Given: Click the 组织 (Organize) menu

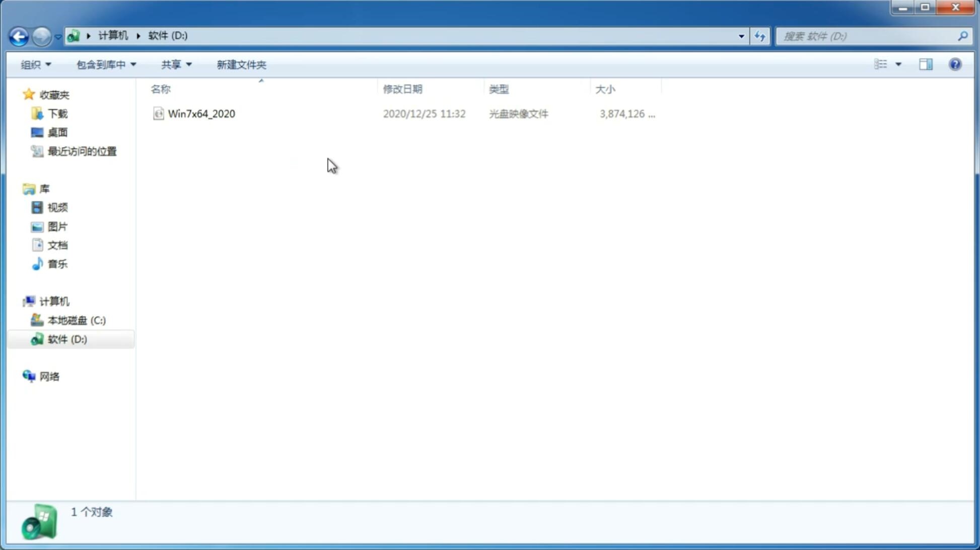Looking at the screenshot, I should [x=35, y=64].
